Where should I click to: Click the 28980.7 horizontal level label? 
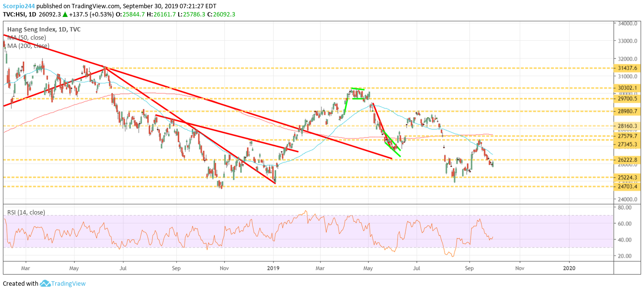point(627,111)
